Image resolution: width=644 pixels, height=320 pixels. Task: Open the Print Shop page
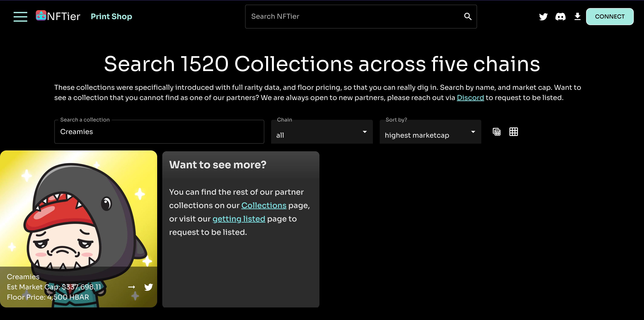pyautogui.click(x=111, y=16)
